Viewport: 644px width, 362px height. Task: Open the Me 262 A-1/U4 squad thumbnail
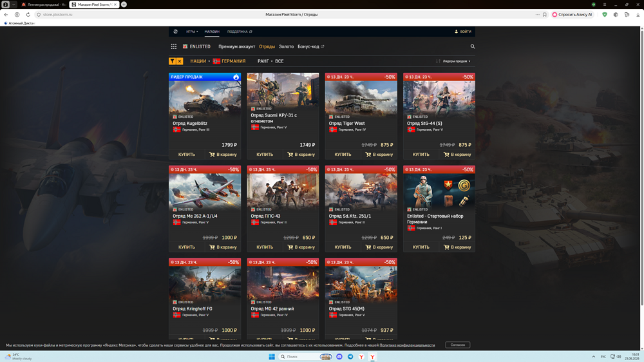point(205,190)
